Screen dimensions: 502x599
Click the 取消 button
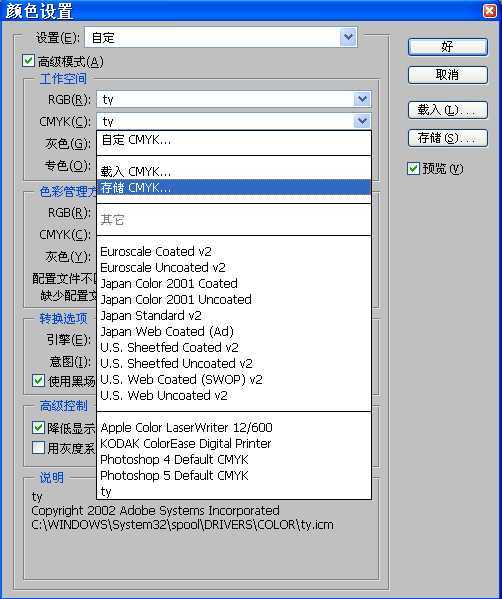tap(447, 75)
